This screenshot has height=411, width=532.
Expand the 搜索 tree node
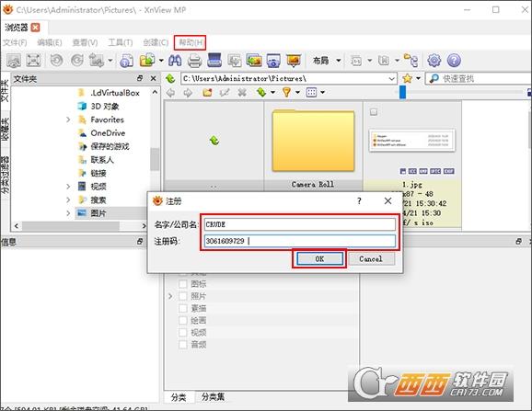click(68, 200)
